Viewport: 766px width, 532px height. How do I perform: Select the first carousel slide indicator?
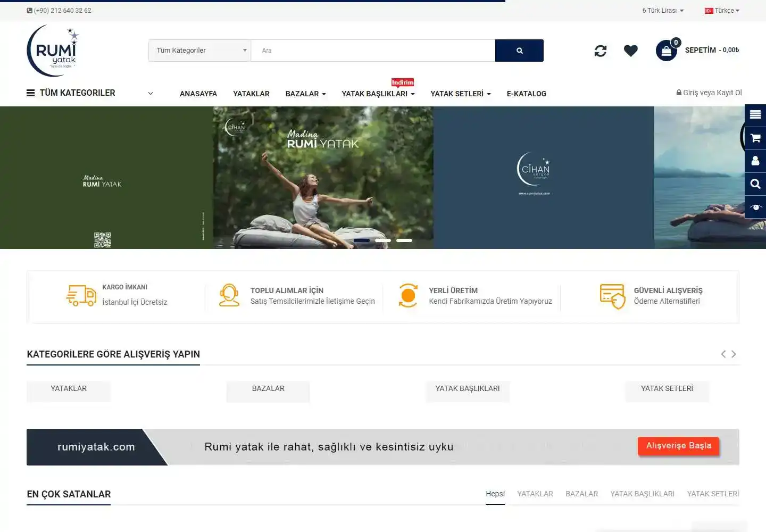point(362,240)
